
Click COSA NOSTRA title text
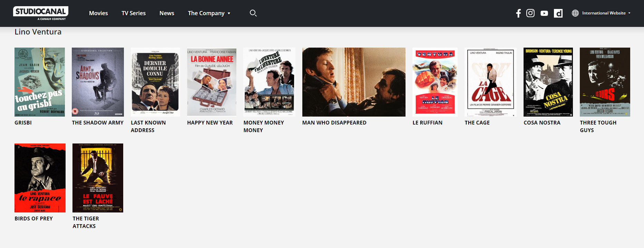(x=542, y=123)
